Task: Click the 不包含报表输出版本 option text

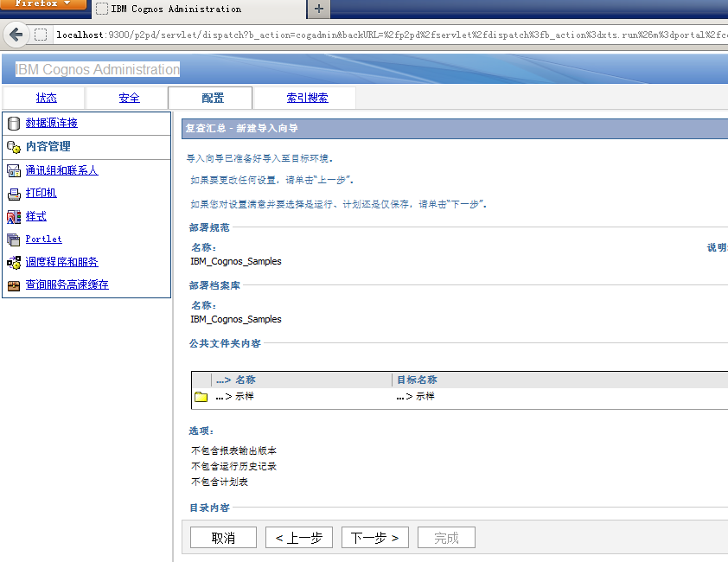Action: coord(234,451)
